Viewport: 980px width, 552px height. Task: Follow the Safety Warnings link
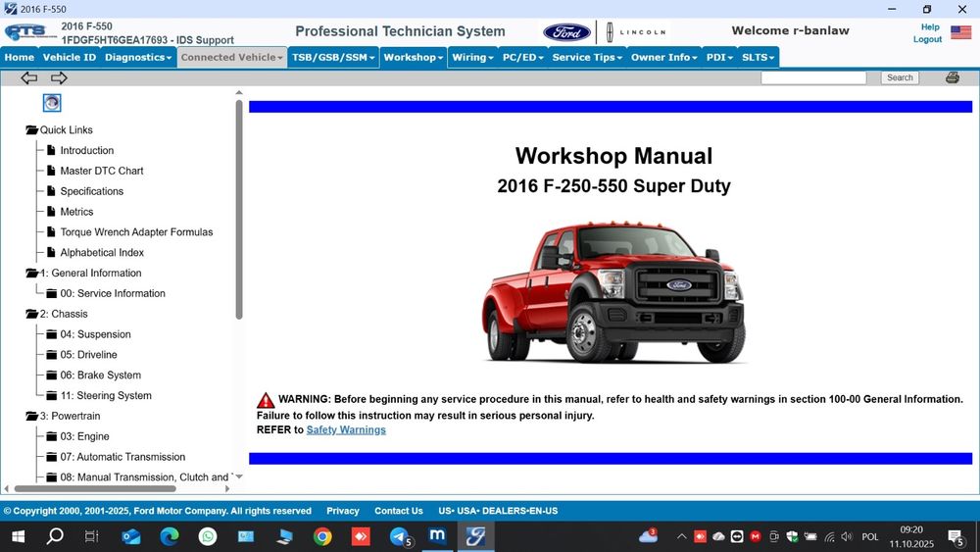pyautogui.click(x=346, y=430)
